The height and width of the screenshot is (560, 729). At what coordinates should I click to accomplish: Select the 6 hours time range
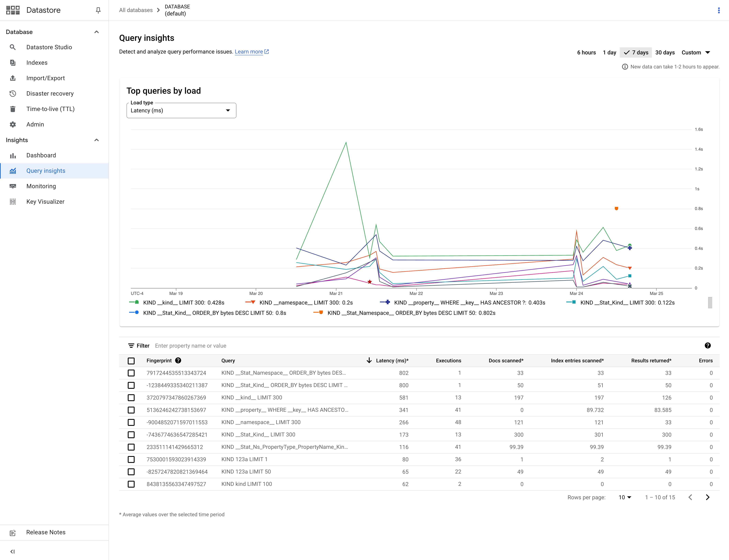click(586, 52)
